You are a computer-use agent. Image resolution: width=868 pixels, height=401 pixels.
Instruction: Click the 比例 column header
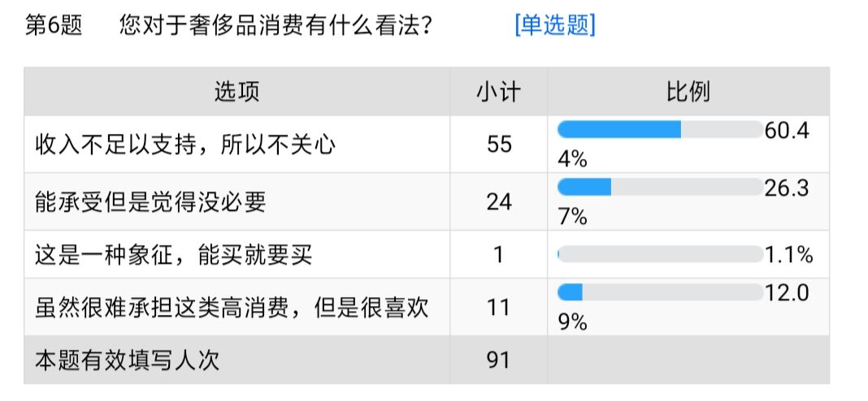(688, 92)
